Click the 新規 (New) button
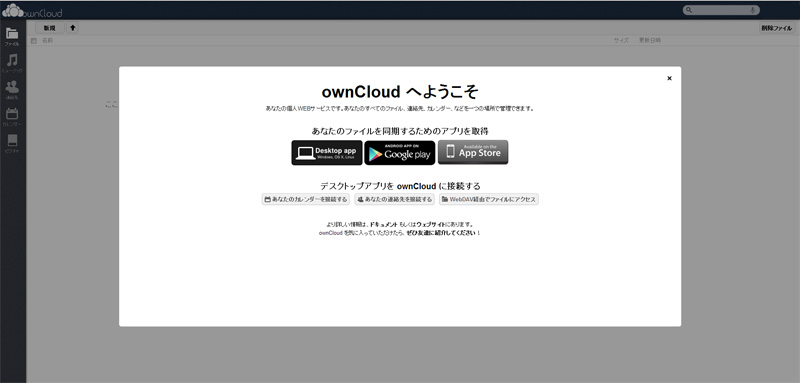 [x=49, y=28]
